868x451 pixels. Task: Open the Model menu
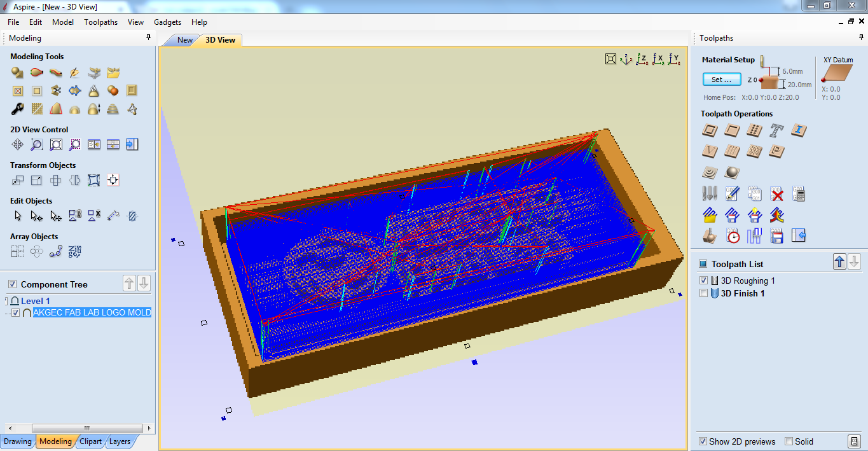click(x=63, y=22)
